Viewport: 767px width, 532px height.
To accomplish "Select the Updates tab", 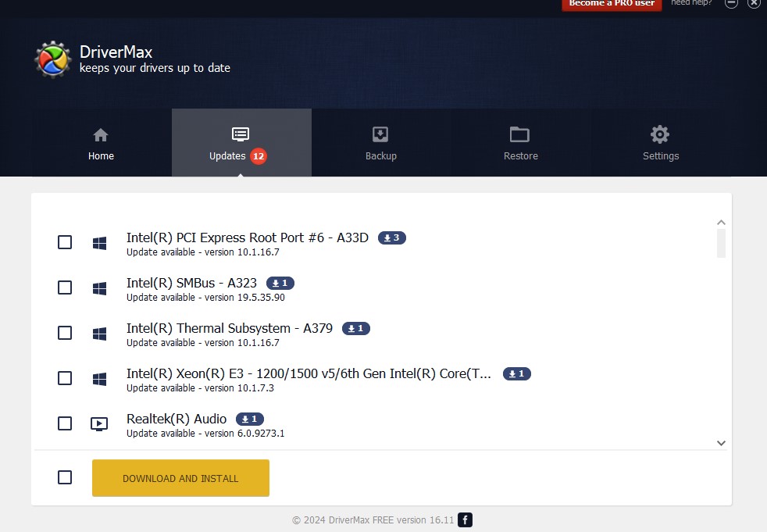I will pyautogui.click(x=241, y=142).
